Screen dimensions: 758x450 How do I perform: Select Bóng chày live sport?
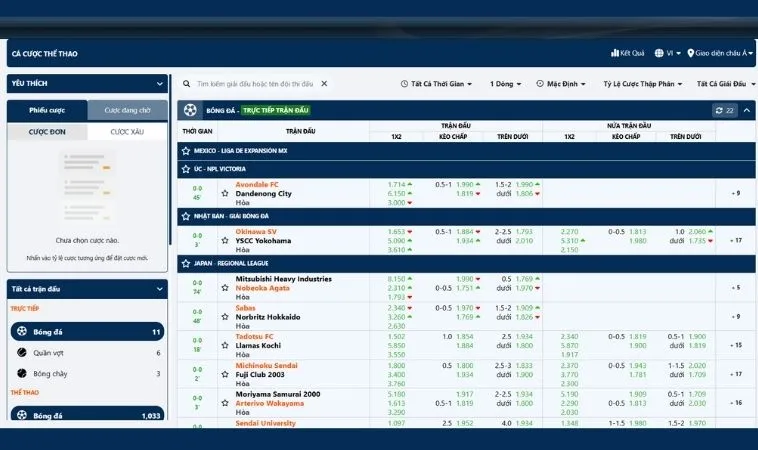(x=87, y=374)
